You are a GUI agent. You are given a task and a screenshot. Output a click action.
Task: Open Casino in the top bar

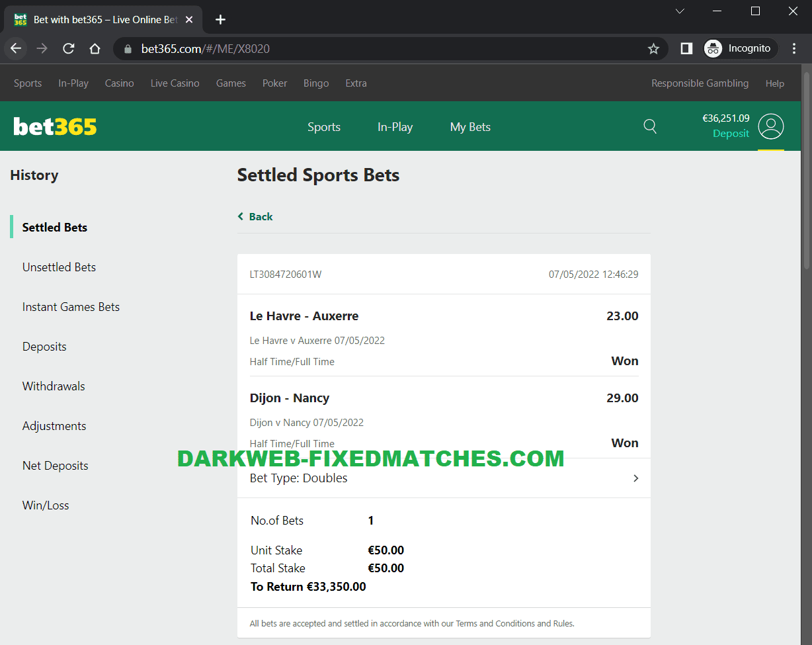tap(120, 83)
